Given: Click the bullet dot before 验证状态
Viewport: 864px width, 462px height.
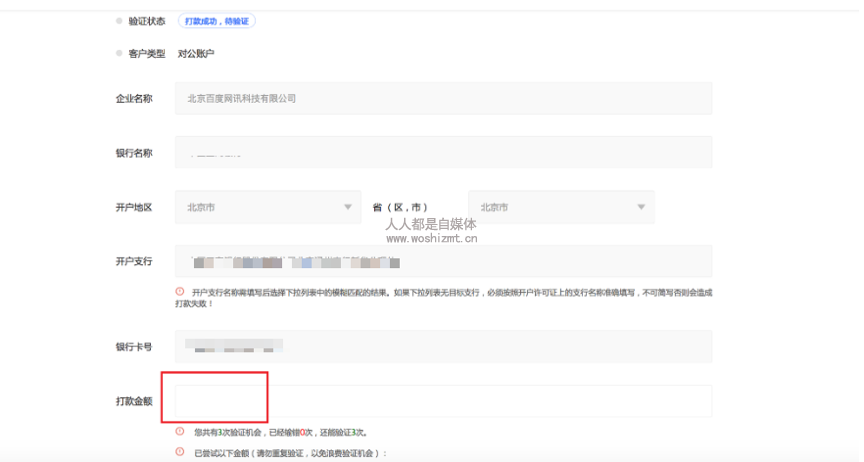Looking at the screenshot, I should tap(120, 21).
